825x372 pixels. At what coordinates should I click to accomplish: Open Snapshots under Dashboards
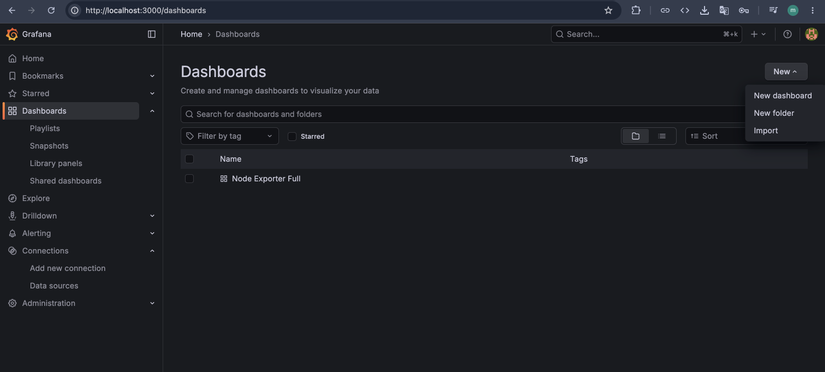49,146
